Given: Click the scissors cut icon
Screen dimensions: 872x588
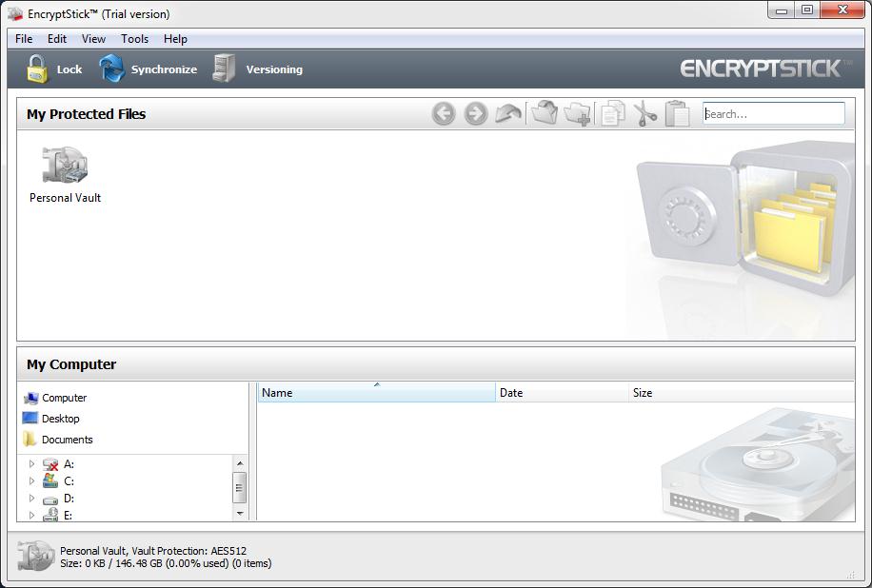Looking at the screenshot, I should pyautogui.click(x=644, y=113).
